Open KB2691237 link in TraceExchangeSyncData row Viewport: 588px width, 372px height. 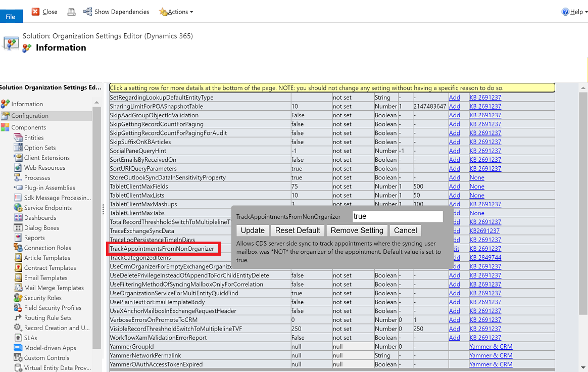(x=484, y=231)
